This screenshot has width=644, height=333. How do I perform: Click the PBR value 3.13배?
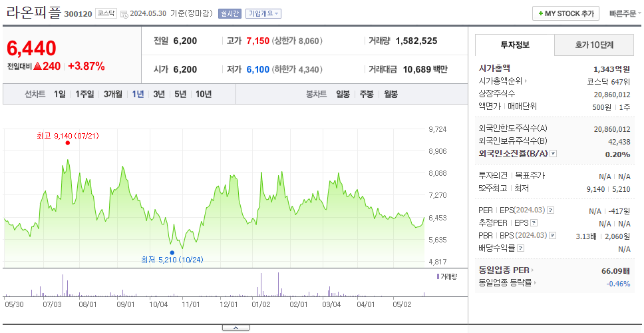click(x=585, y=236)
